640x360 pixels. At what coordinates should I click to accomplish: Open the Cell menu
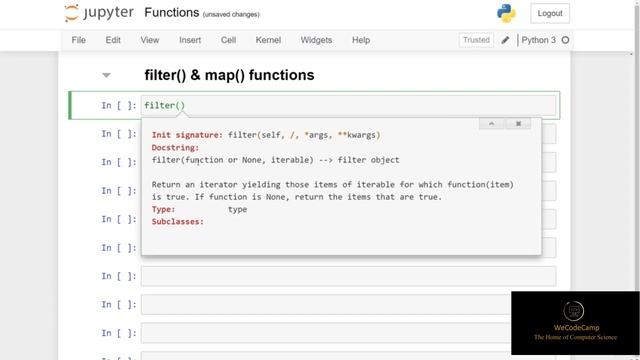(228, 40)
